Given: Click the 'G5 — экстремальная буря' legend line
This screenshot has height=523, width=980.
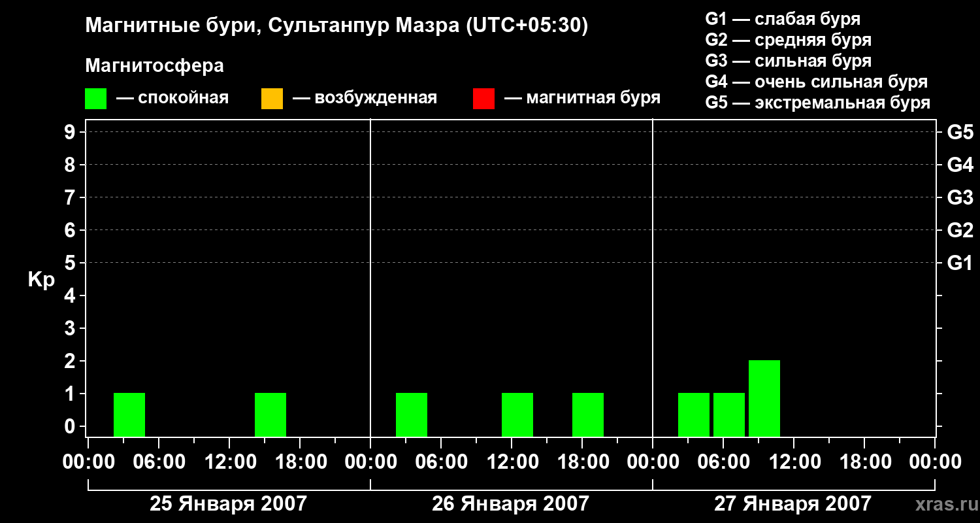Looking at the screenshot, I should (x=817, y=103).
